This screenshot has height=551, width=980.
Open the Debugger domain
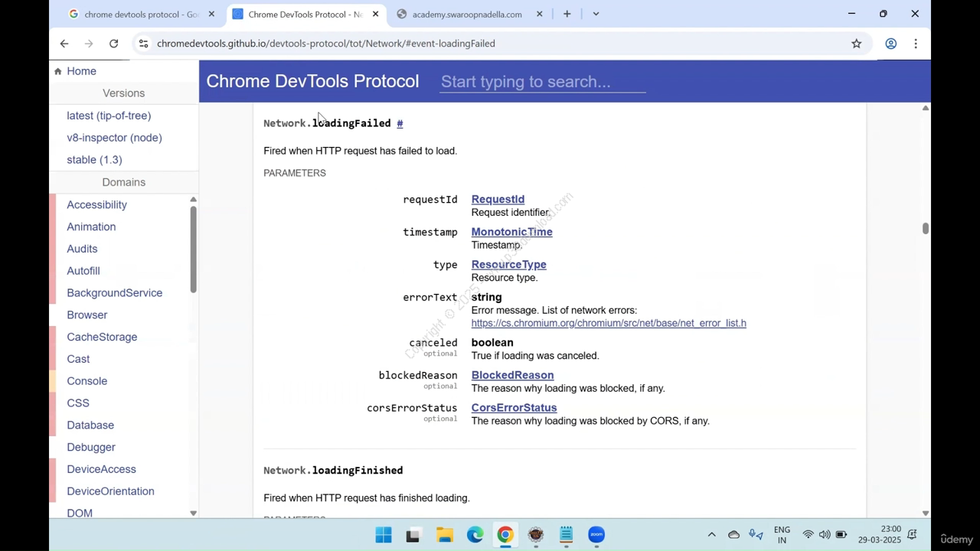[91, 448]
